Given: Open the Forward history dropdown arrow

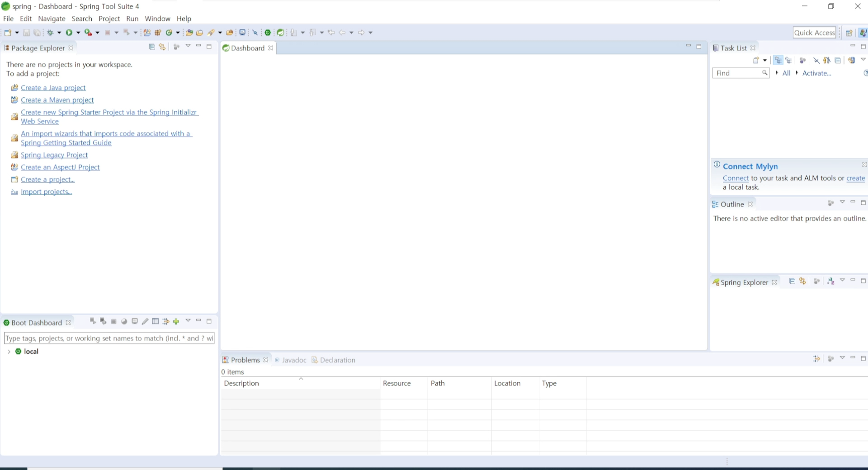Looking at the screenshot, I should click(x=370, y=33).
